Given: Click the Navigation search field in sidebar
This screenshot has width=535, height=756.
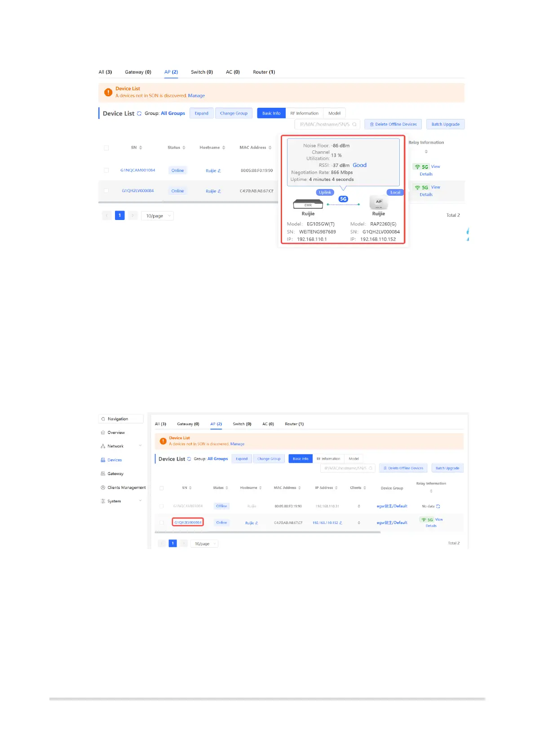Looking at the screenshot, I should point(121,419).
